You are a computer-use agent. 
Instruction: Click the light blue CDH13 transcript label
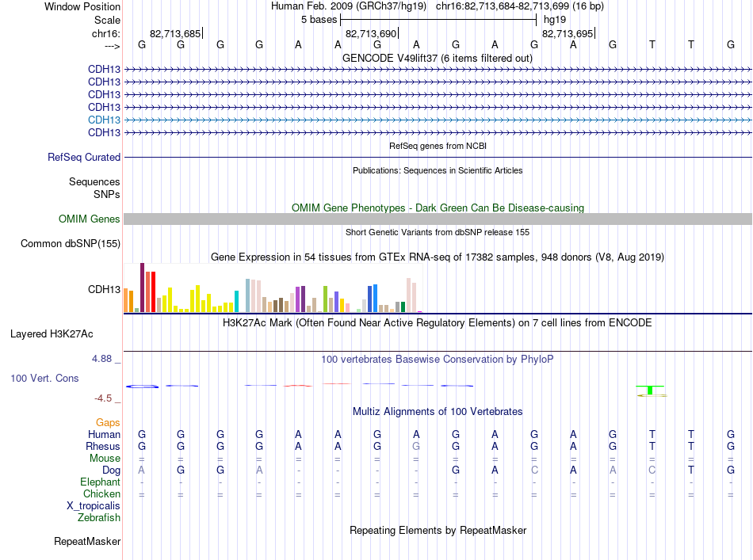tap(104, 120)
